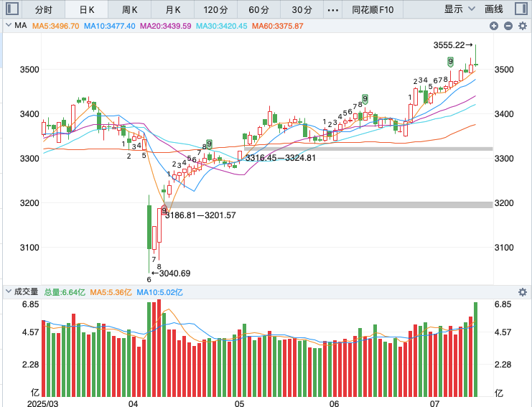
Task: Click the MA10:3477.40 value
Action: click(110, 26)
